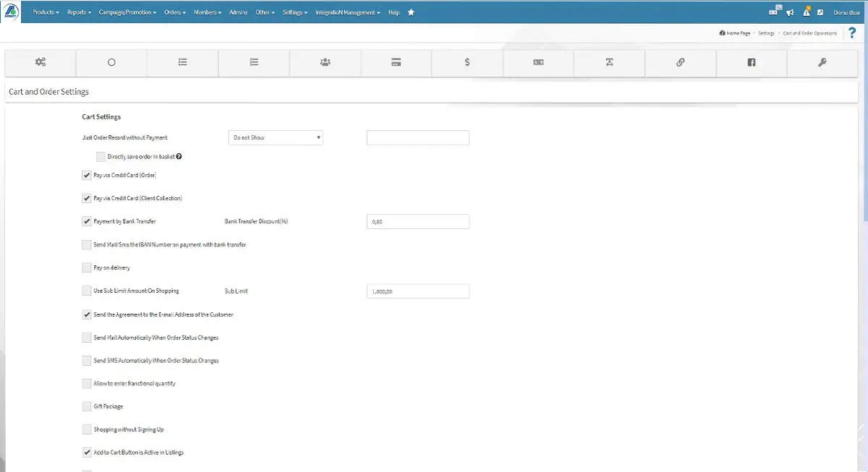The height and width of the screenshot is (472, 868).
Task: Enable Send Mail Automatically When Order Status Changes
Action: coord(87,338)
